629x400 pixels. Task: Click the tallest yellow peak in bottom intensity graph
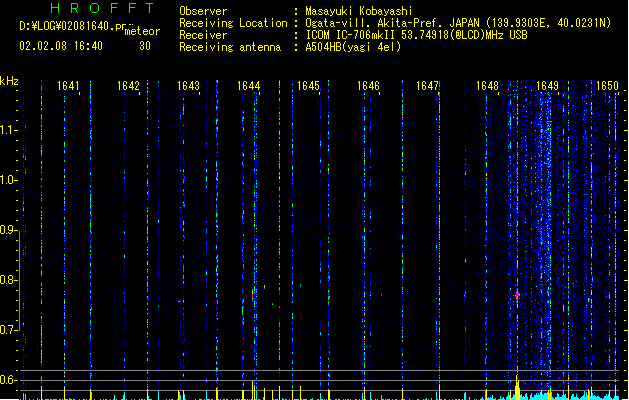click(517, 387)
